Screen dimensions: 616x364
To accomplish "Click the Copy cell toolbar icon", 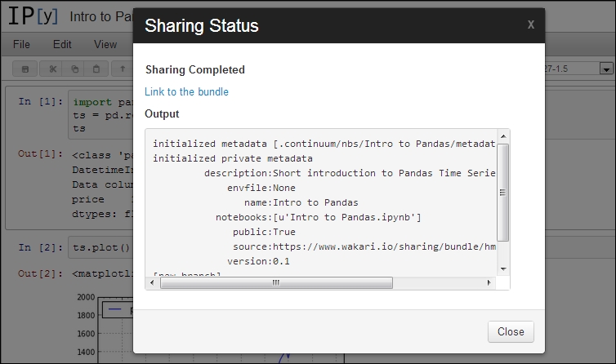I will coord(74,69).
